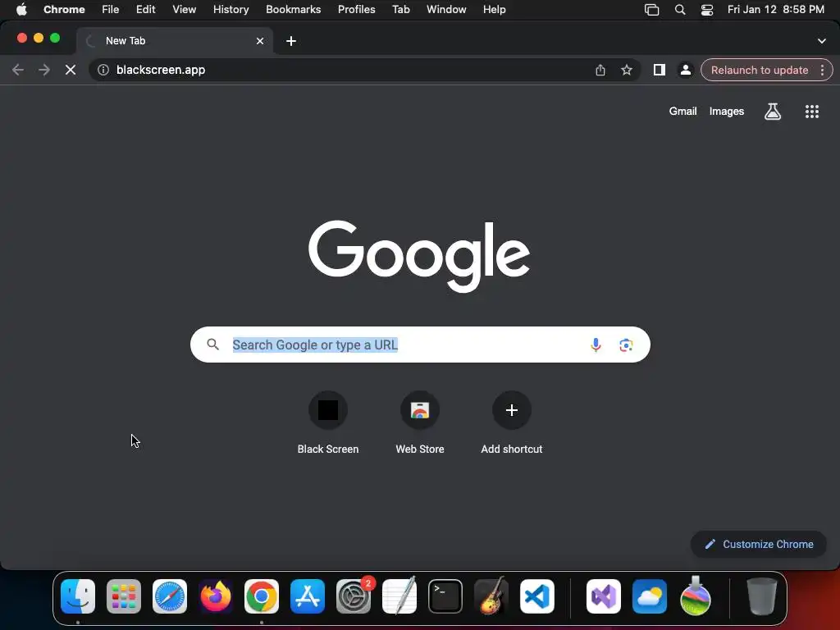Open the Help menu
840x630 pixels.
tap(494, 9)
